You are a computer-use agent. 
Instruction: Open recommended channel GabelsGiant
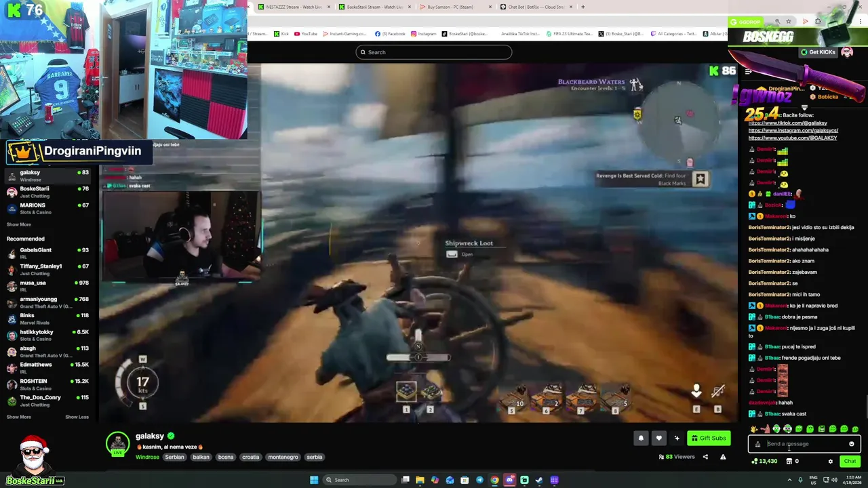pos(47,253)
